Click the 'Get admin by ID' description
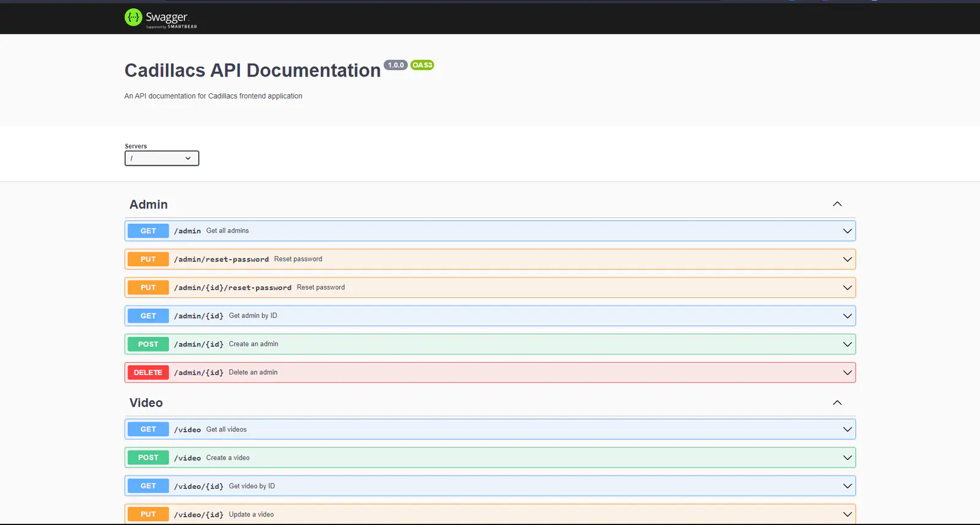 coord(253,316)
